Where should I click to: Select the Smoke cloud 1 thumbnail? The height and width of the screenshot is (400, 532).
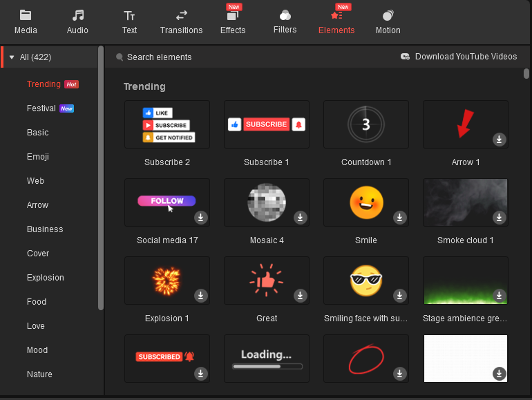pyautogui.click(x=466, y=202)
